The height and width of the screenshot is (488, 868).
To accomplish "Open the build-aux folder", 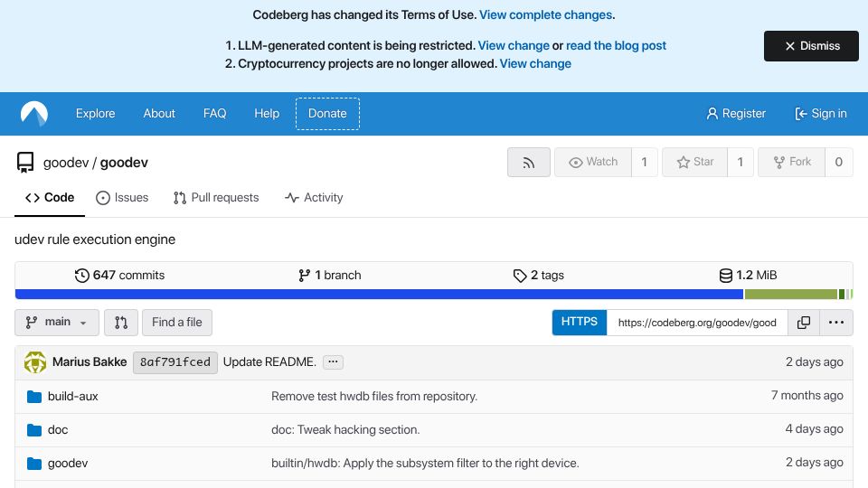I will [x=73, y=396].
